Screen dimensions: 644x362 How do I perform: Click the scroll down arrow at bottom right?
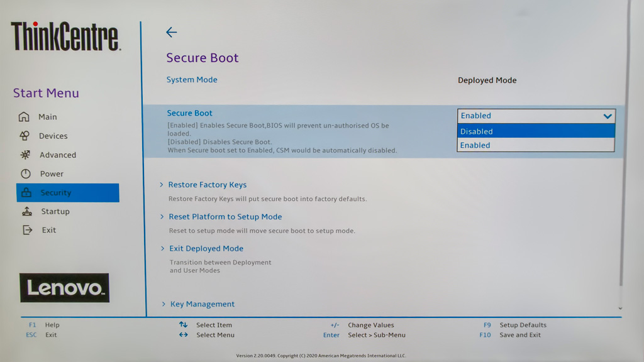coord(620,308)
